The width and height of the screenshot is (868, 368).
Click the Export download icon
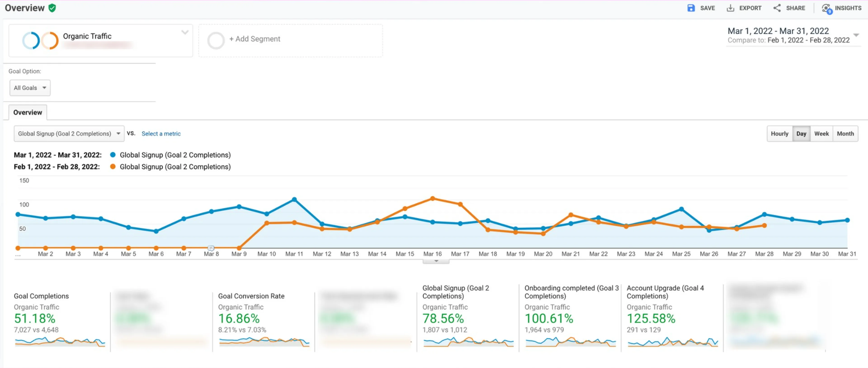[730, 8]
